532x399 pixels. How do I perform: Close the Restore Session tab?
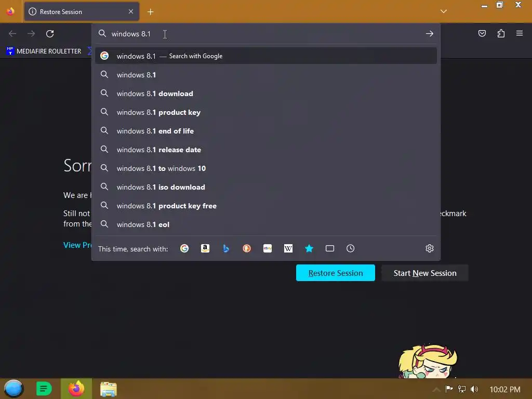pyautogui.click(x=131, y=11)
